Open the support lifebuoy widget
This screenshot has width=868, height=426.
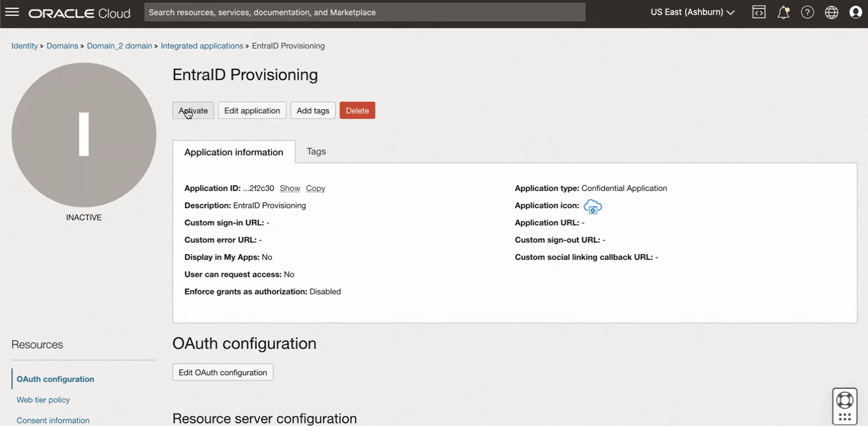pos(845,400)
